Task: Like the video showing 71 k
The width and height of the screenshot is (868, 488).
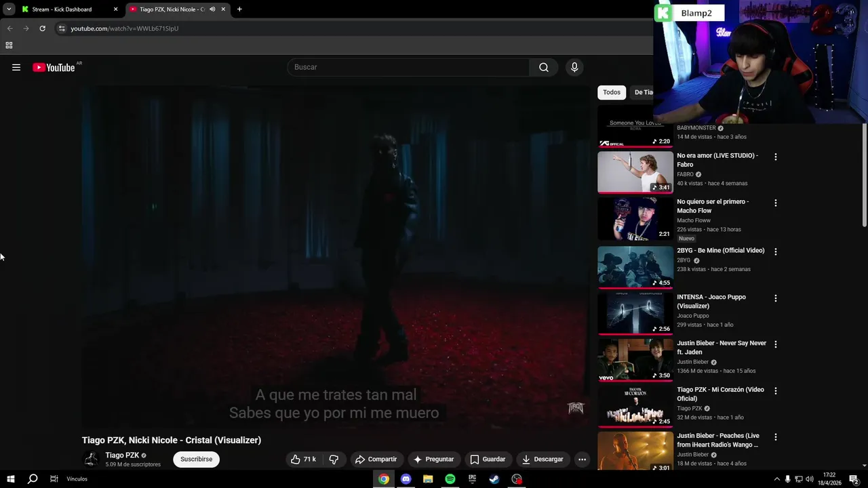Action: (304, 459)
